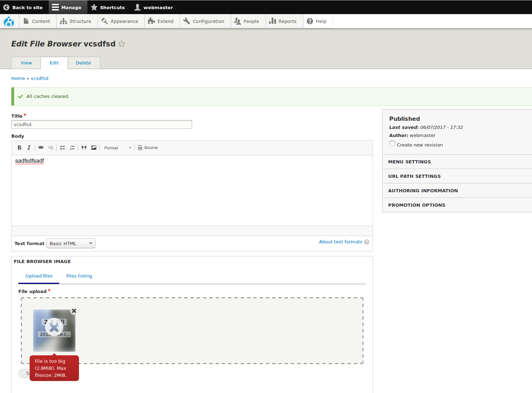Image resolution: width=532 pixels, height=393 pixels.
Task: Enable the Create new revision checkbox
Action: click(x=392, y=143)
